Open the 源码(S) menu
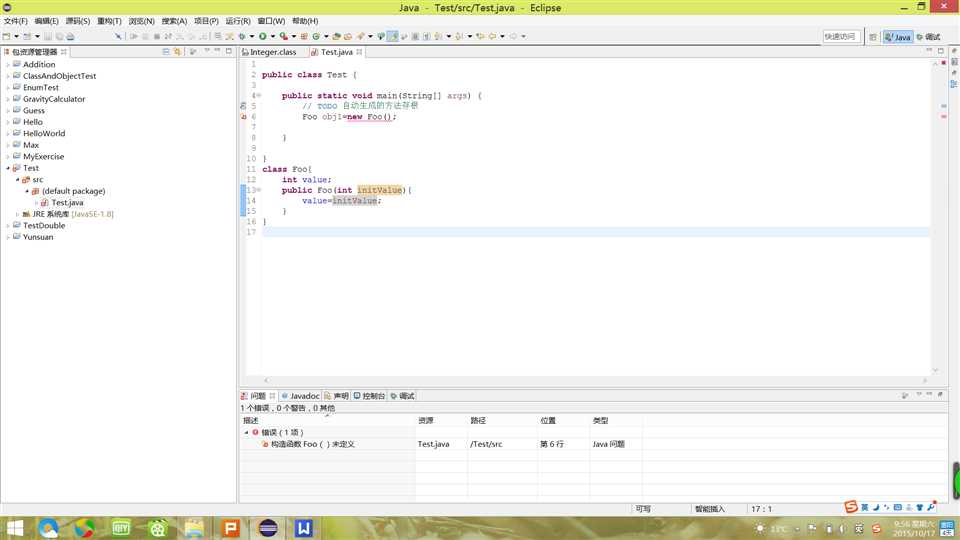 coord(78,21)
